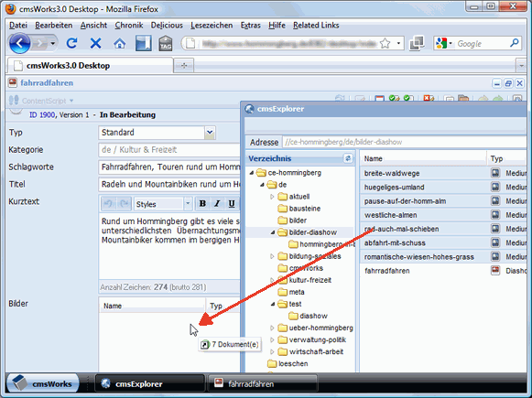This screenshot has height=398, width=532.
Task: Open the Chronik menu
Action: pyautogui.click(x=129, y=26)
